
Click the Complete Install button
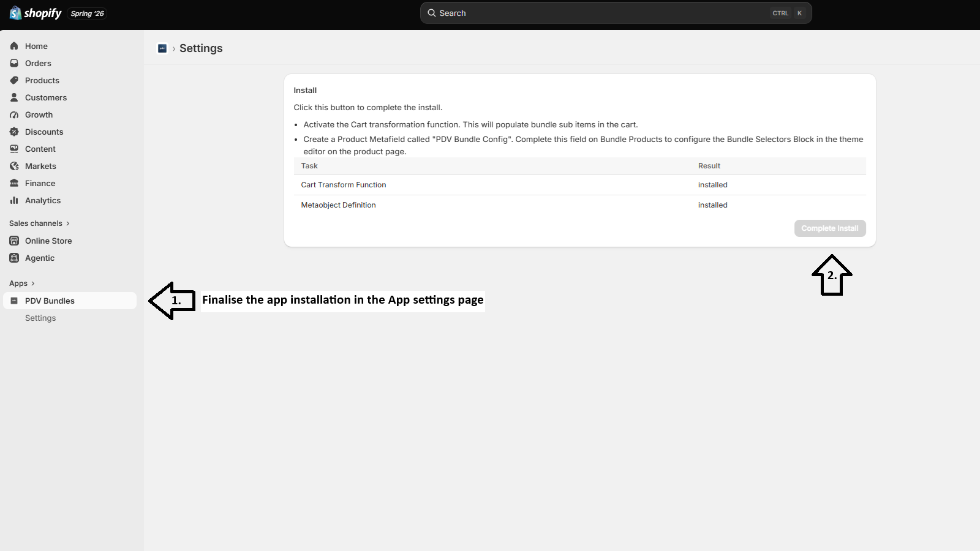pos(830,228)
